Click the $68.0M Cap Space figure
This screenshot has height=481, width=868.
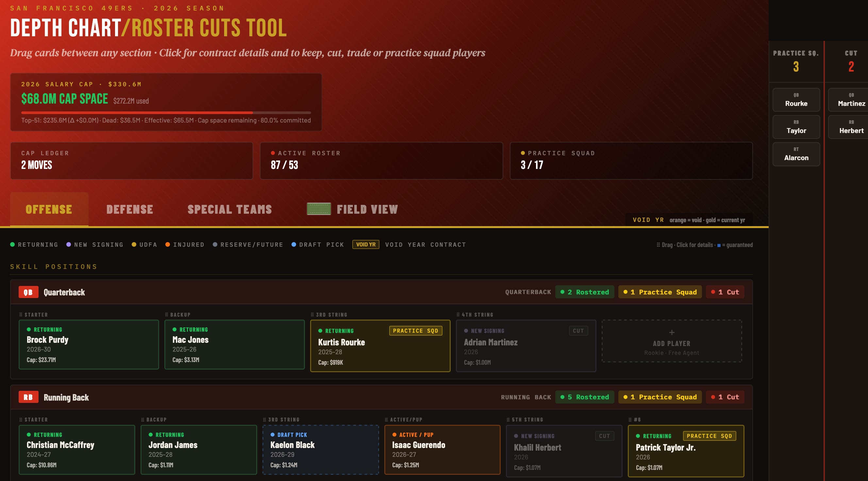(x=64, y=99)
